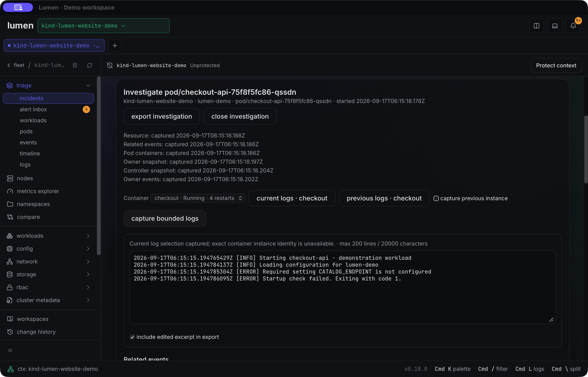Open the timeline item
The height and width of the screenshot is (377, 588).
(48, 154)
